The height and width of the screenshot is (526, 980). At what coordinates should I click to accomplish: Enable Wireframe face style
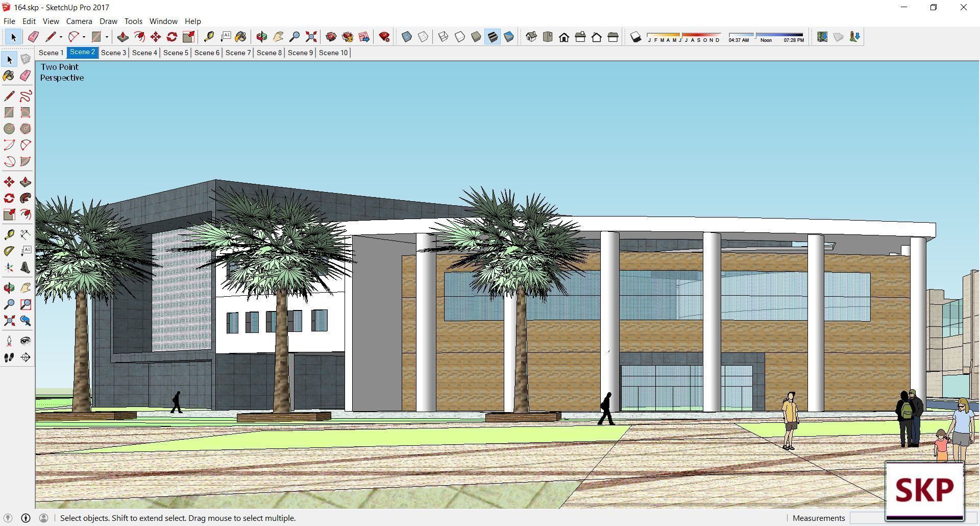pyautogui.click(x=444, y=37)
